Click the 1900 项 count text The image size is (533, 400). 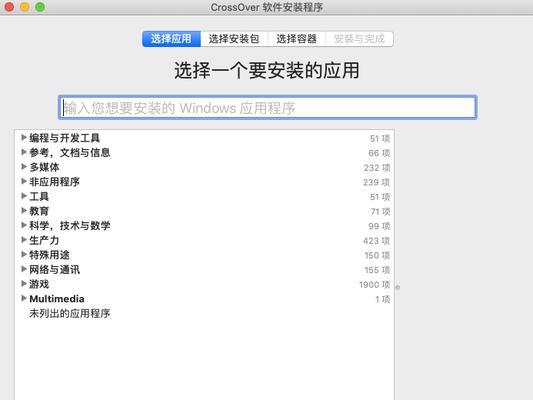point(375,284)
